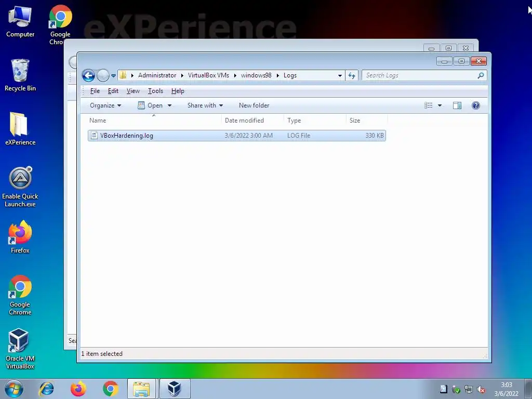
Task: Close the background Explorer window
Action: coord(465,48)
